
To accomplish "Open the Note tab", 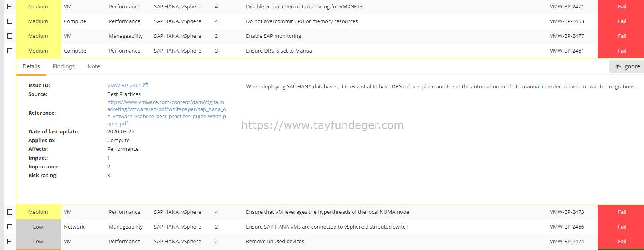I will coord(94,66).
